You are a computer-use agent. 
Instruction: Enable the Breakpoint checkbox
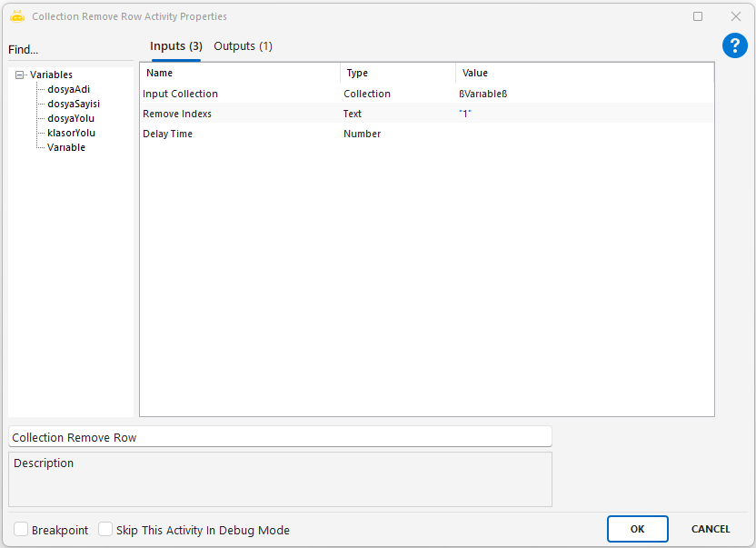click(21, 530)
